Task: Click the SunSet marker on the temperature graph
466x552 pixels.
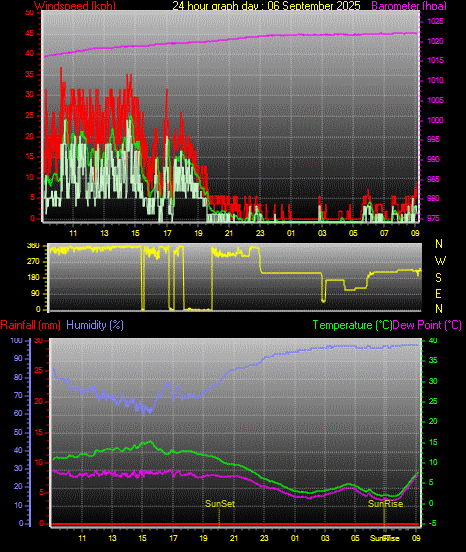Action: 220,503
